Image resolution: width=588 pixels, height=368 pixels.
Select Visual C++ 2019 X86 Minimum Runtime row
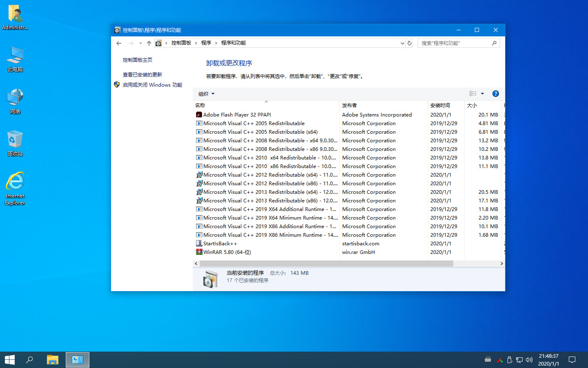coord(349,235)
